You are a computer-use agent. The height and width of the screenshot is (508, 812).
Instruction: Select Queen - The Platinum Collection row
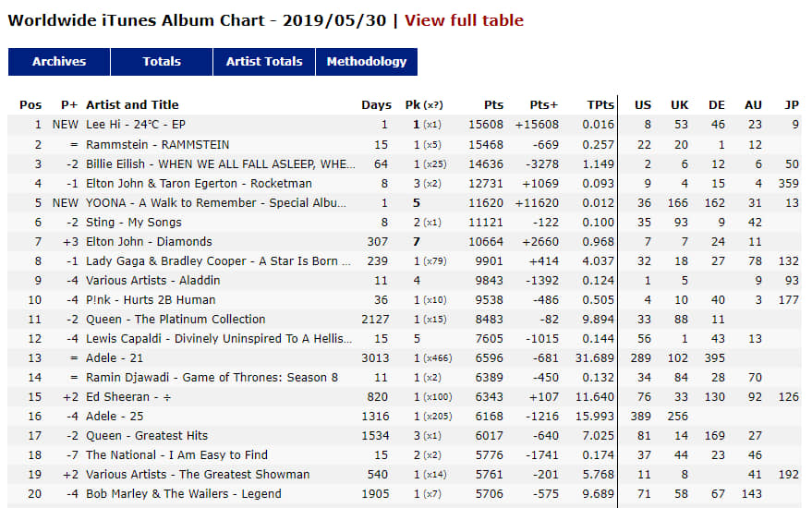pos(405,320)
